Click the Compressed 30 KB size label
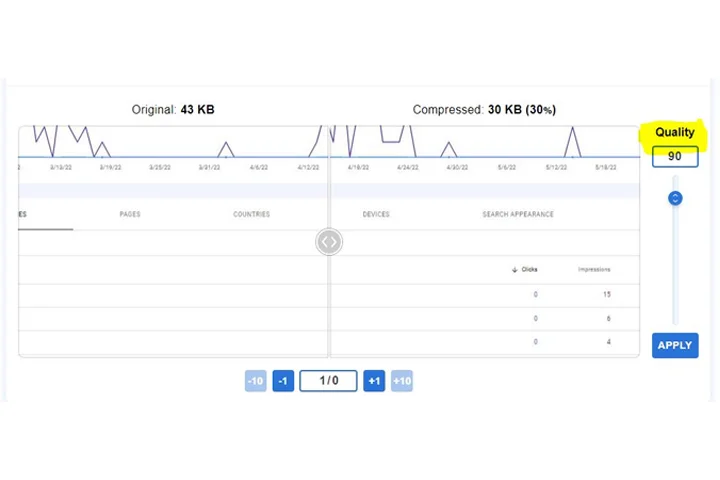 (484, 109)
